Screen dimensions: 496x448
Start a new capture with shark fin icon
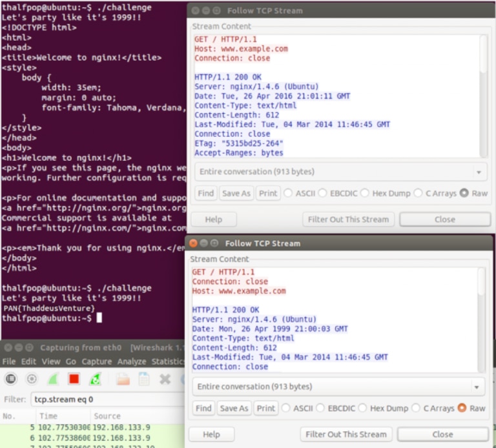point(53,378)
